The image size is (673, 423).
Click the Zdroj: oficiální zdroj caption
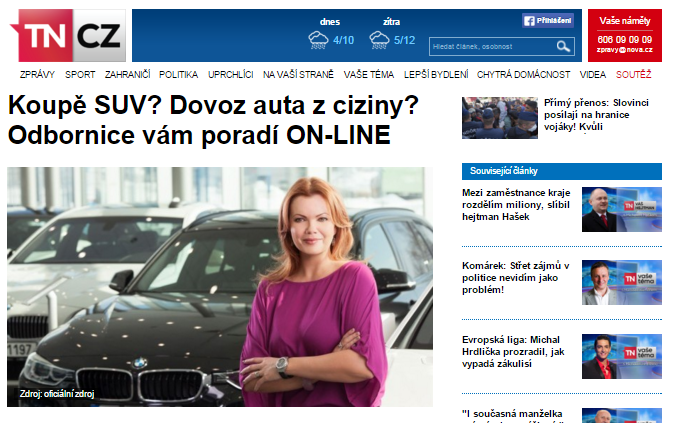click(57, 394)
